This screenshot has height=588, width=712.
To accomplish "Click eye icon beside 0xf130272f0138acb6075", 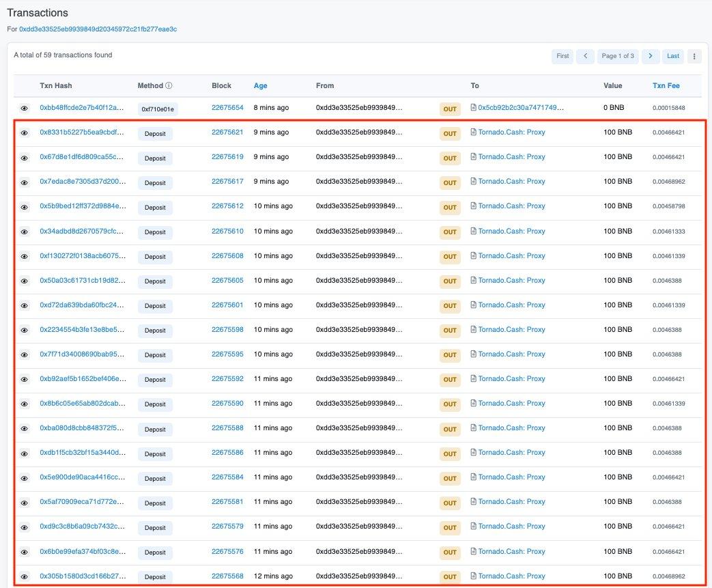I will [x=25, y=256].
